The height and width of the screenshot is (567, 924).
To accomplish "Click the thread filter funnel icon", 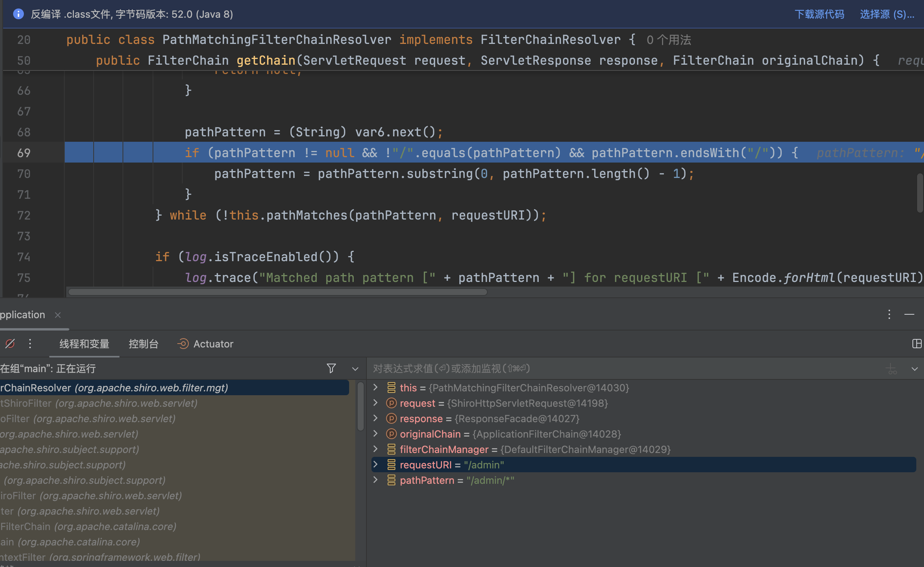I will coord(331,369).
